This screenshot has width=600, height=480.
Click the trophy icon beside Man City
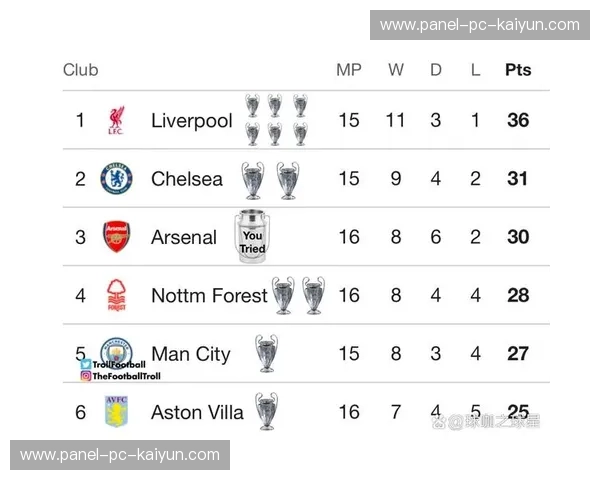click(266, 353)
